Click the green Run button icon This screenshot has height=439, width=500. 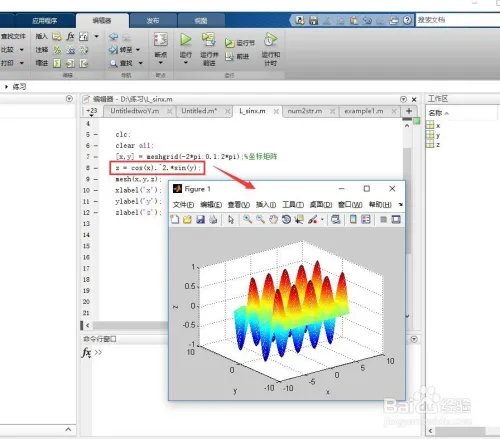pos(186,40)
